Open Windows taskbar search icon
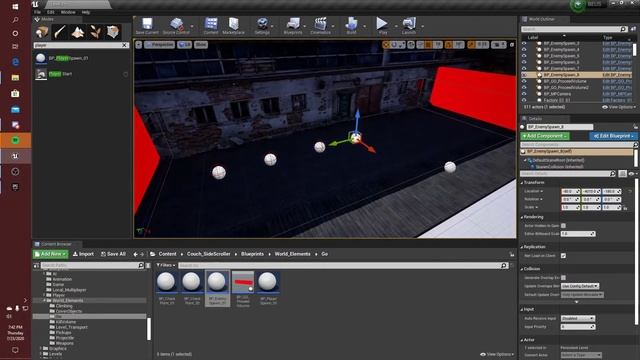 (x=16, y=20)
